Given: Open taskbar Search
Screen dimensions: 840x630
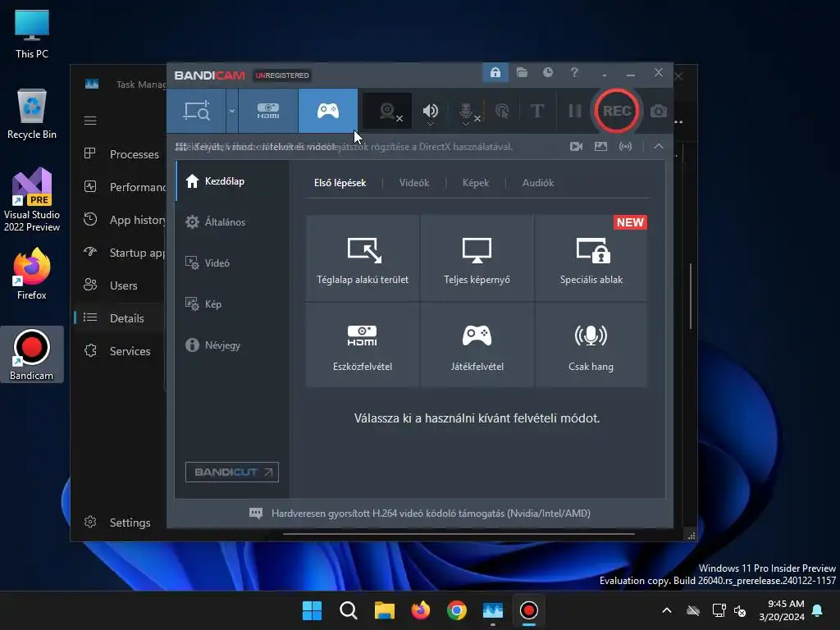Looking at the screenshot, I should coord(348,610).
